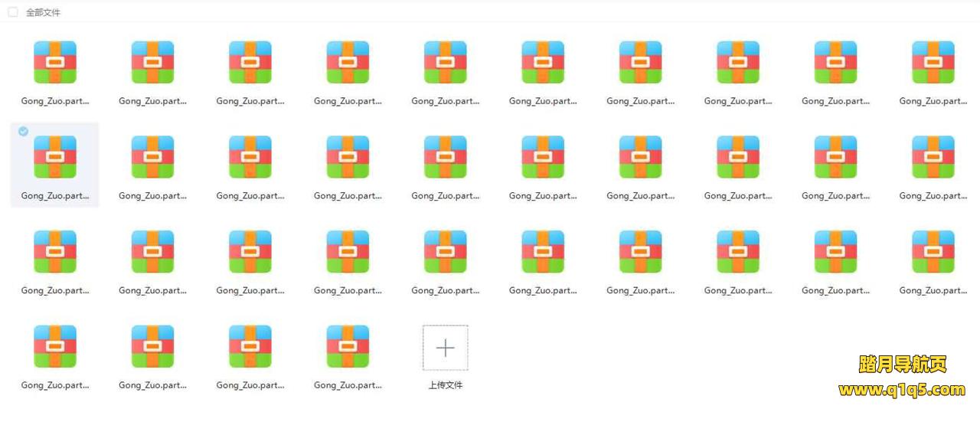The width and height of the screenshot is (980, 422).
Task: Click the 全部文件 breadcrumb label
Action: [x=43, y=12]
